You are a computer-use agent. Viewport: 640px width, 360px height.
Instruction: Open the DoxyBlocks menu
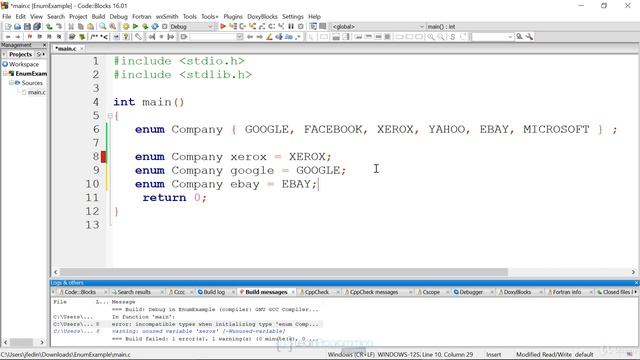tap(262, 16)
